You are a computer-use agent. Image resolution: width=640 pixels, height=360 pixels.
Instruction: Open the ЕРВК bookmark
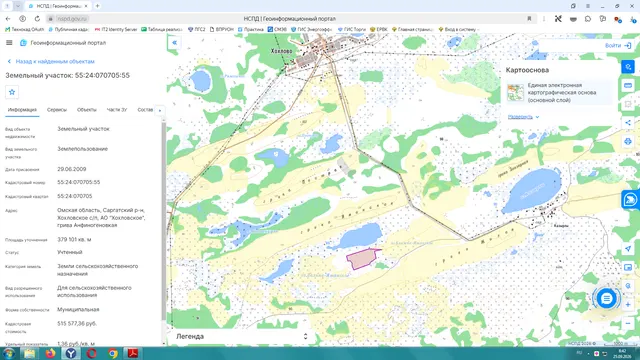click(378, 29)
